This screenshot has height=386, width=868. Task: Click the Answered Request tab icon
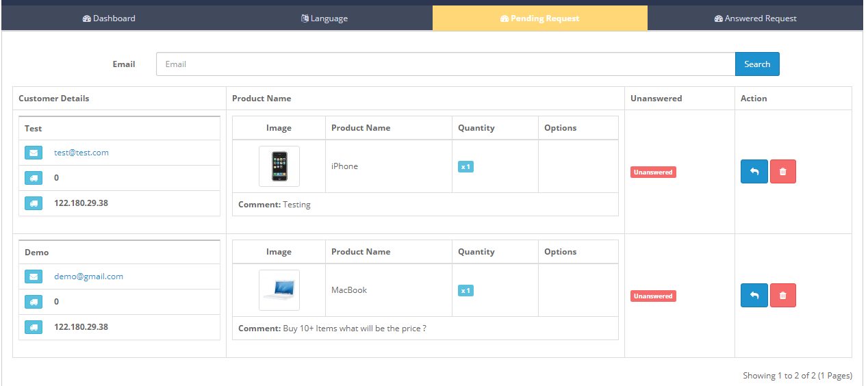(x=719, y=18)
